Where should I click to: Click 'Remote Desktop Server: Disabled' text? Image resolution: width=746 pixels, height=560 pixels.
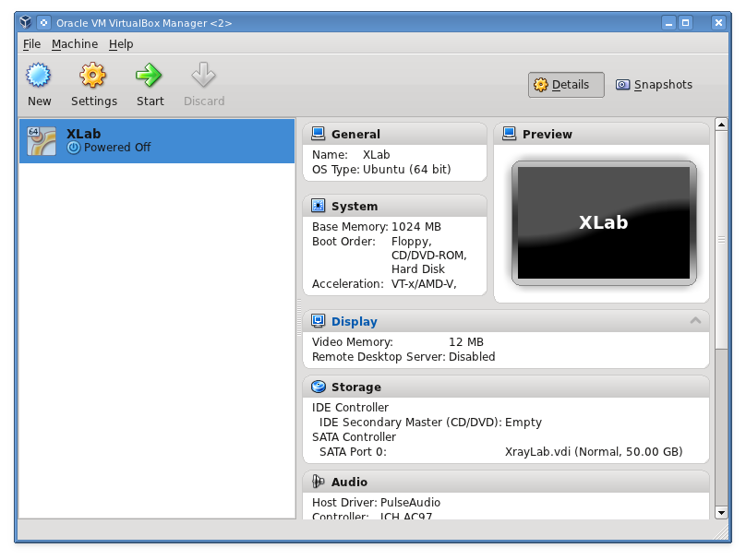pos(403,356)
